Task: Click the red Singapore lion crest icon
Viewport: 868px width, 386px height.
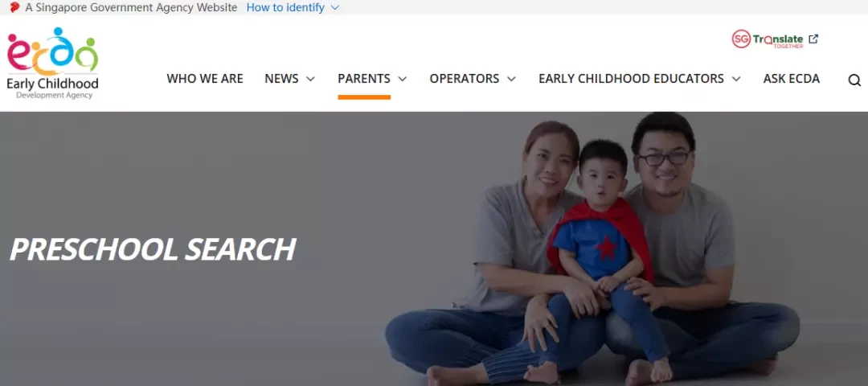Action: pyautogui.click(x=15, y=8)
